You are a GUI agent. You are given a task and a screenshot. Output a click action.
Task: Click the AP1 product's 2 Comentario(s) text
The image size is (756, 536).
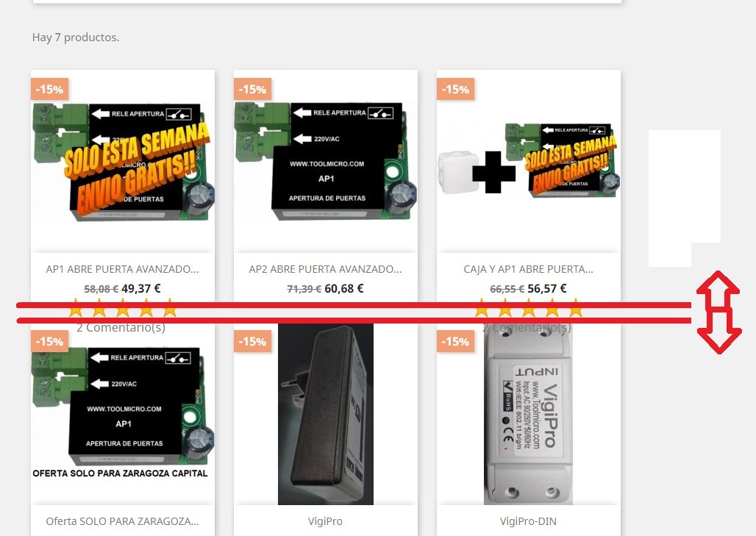[x=121, y=328]
